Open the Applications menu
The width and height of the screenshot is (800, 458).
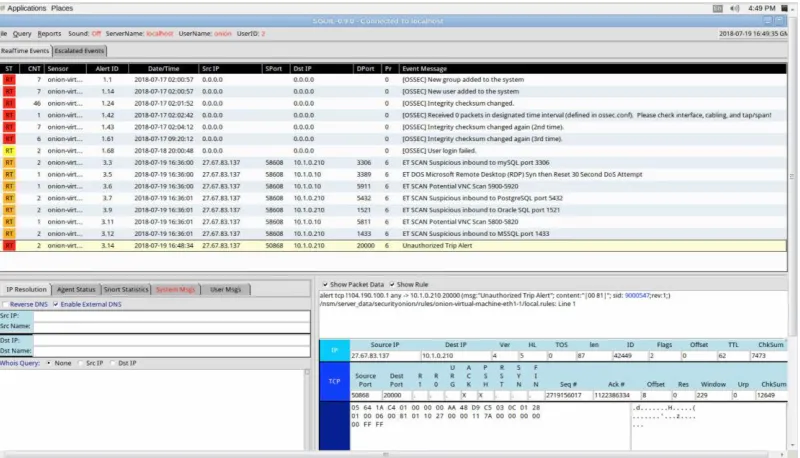pyautogui.click(x=26, y=8)
